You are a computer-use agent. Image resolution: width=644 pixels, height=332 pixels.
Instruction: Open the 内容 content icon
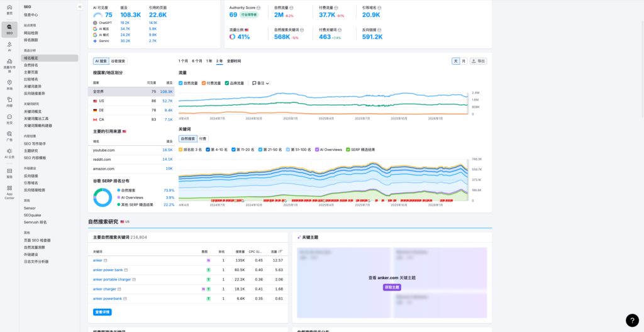9,102
